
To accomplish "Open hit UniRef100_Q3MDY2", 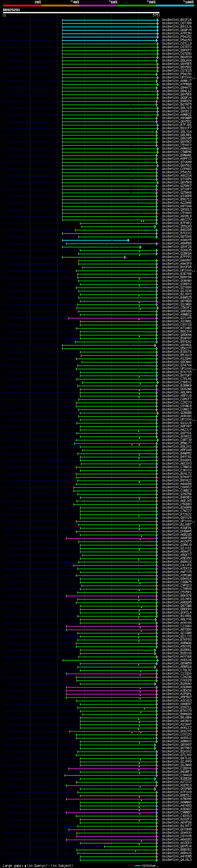I will click(x=177, y=284).
